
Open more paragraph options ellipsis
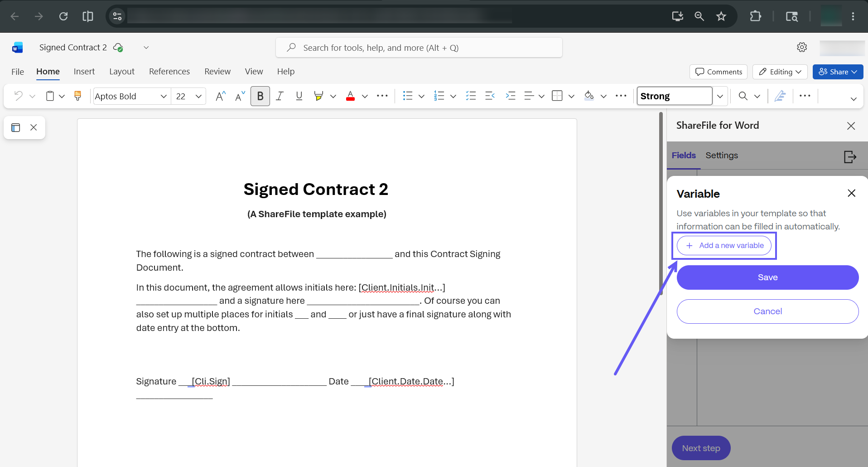(621, 96)
